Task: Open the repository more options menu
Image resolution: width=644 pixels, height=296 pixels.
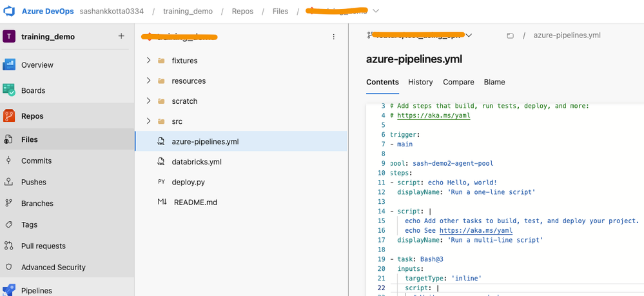Action: coord(333,37)
